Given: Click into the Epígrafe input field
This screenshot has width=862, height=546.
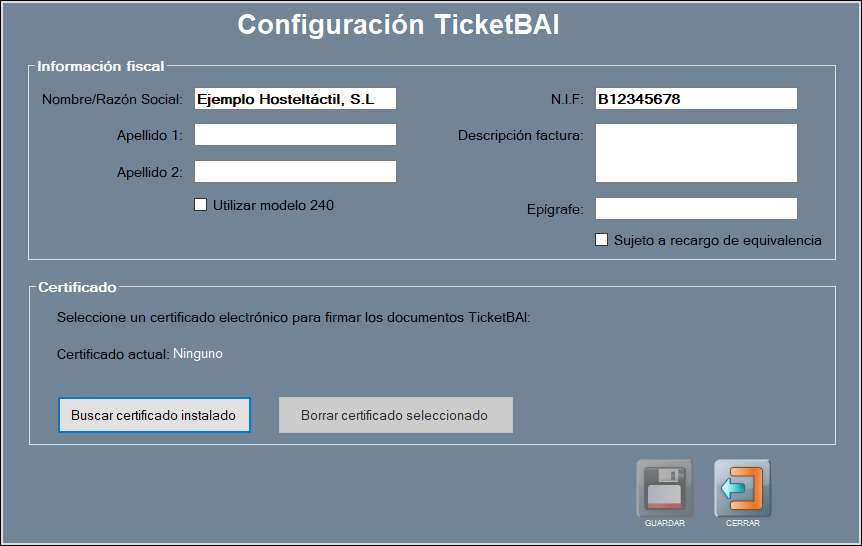Looking at the screenshot, I should 696,208.
